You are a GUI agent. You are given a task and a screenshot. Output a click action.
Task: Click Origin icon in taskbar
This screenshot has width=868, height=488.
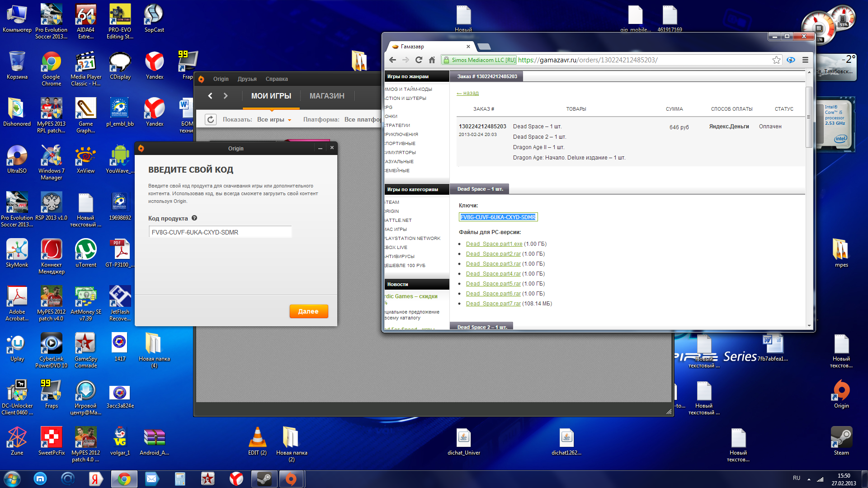291,479
